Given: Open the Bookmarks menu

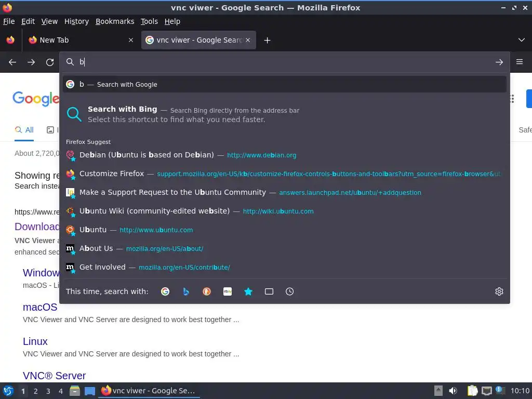Looking at the screenshot, I should [115, 21].
